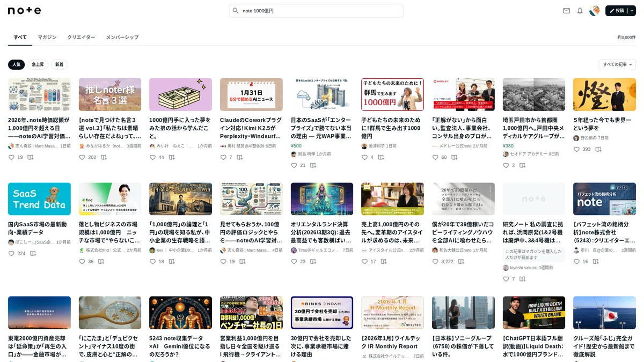The image size is (644, 362).
Task: Like the アイスタイル article with 17 likes
Action: pyautogui.click(x=364, y=261)
